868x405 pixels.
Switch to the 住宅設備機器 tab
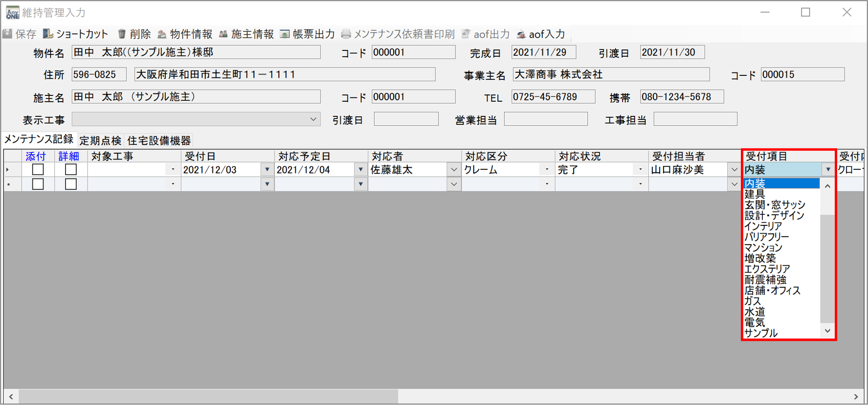159,141
